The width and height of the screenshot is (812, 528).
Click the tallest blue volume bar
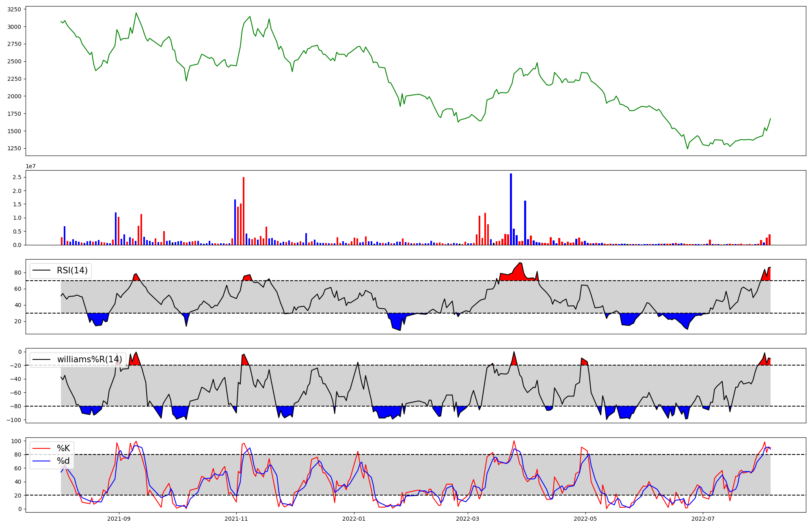(x=511, y=209)
